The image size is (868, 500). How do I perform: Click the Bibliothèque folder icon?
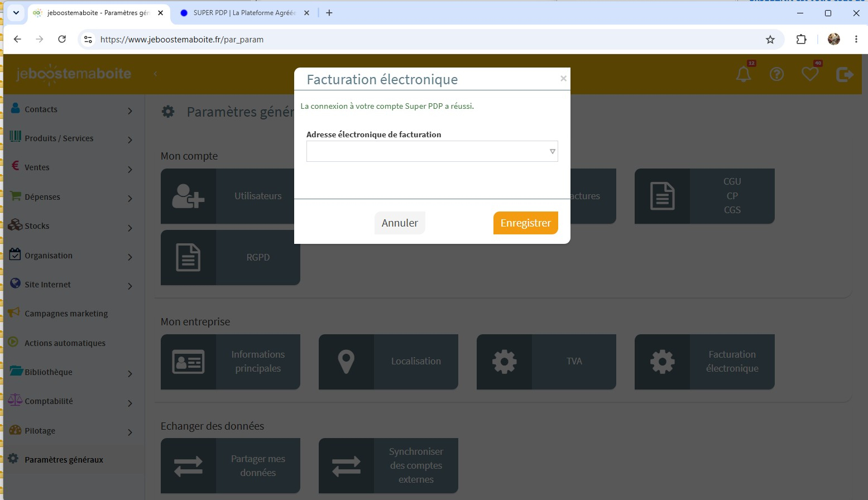(x=16, y=371)
